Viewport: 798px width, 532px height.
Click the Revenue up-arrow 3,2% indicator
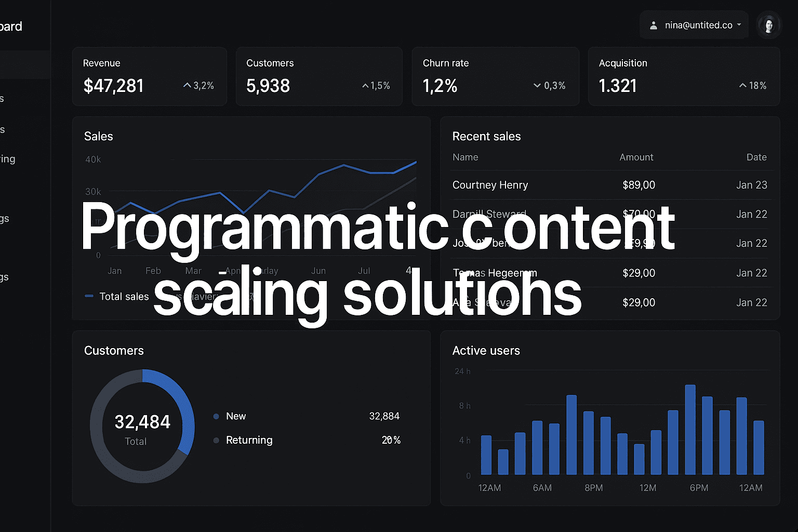pyautogui.click(x=198, y=86)
